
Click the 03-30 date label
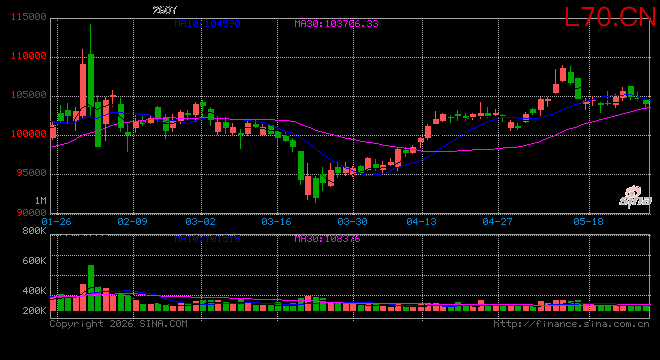tap(352, 221)
